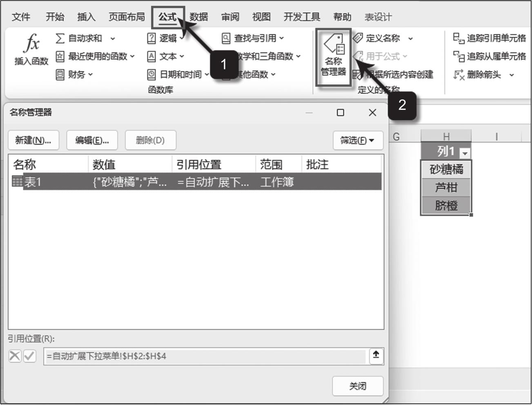Expand the 查找与引用 dropdown arrow
The width and height of the screenshot is (532, 405).
pos(281,38)
